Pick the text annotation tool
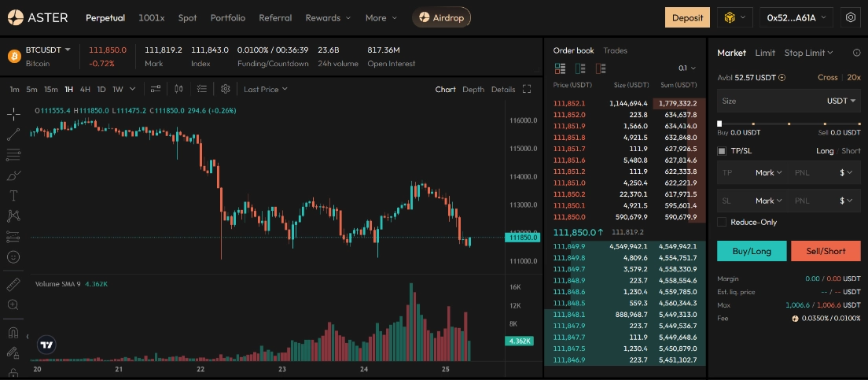This screenshot has width=868, height=380. tap(13, 195)
